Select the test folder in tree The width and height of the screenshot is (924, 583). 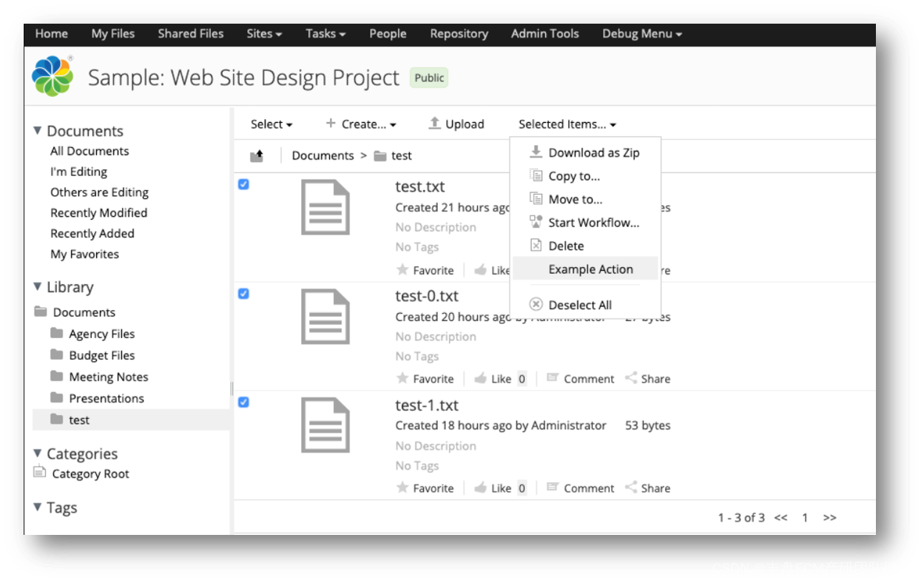click(79, 419)
